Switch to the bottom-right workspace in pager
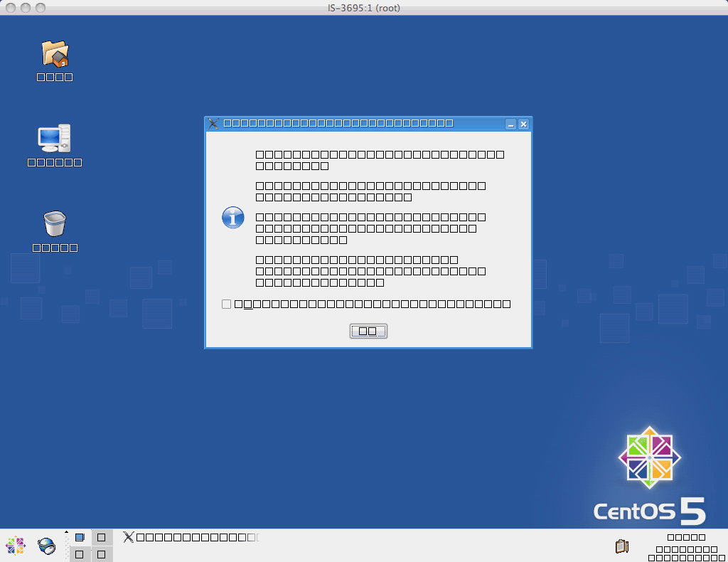Screen dimensions: 728x562 (x=102, y=554)
